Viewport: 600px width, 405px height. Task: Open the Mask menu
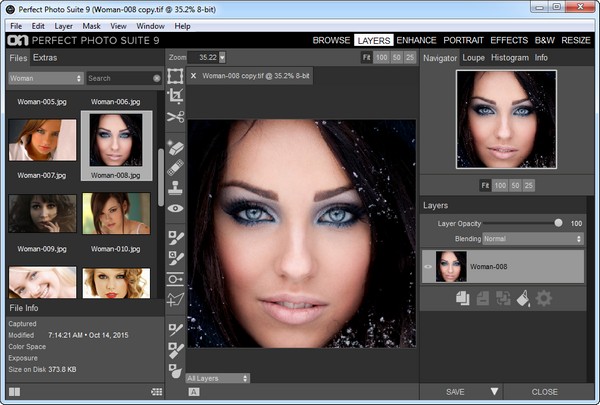point(90,25)
